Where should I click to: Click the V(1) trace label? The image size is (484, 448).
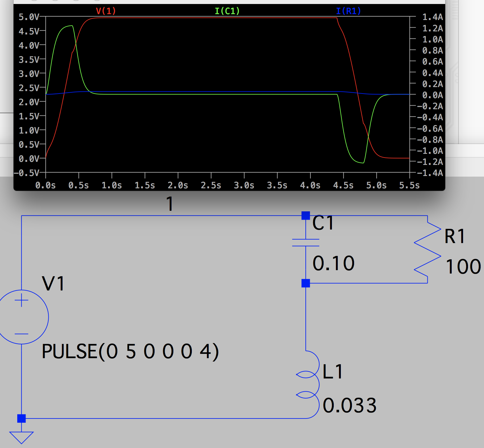point(106,11)
